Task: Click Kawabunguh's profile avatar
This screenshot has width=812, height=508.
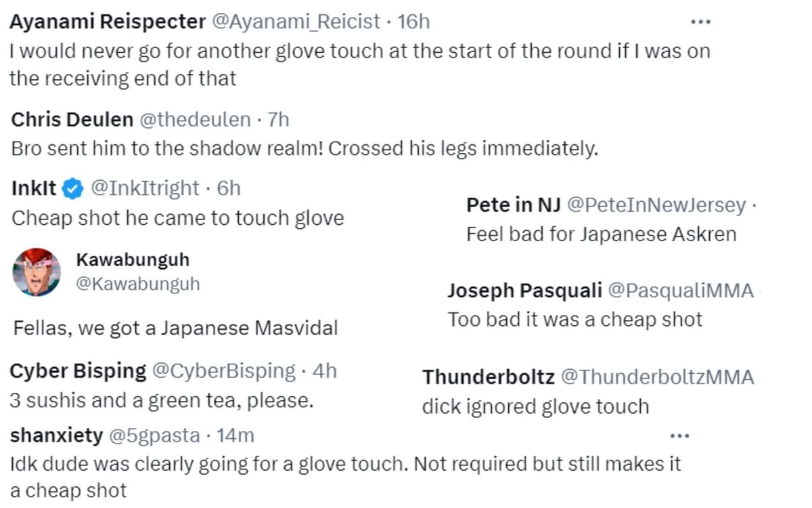Action: coord(38,273)
